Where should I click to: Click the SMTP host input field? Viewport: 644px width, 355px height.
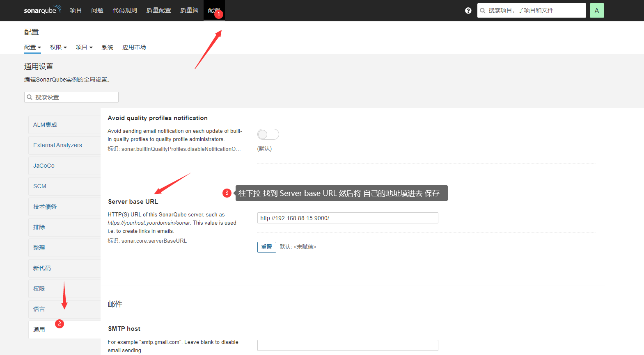pyautogui.click(x=348, y=345)
